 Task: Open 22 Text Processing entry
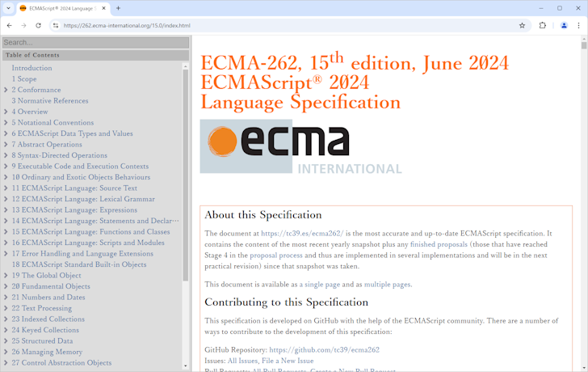coord(42,308)
